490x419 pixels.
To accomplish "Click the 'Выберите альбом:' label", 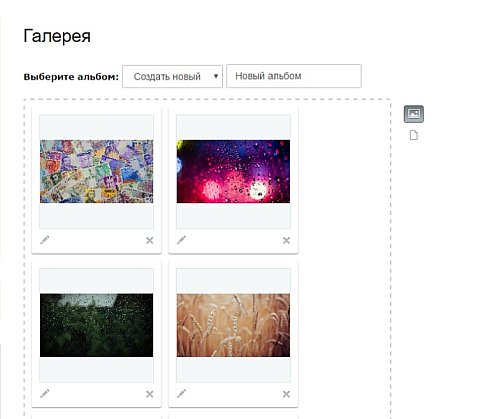I will (71, 77).
